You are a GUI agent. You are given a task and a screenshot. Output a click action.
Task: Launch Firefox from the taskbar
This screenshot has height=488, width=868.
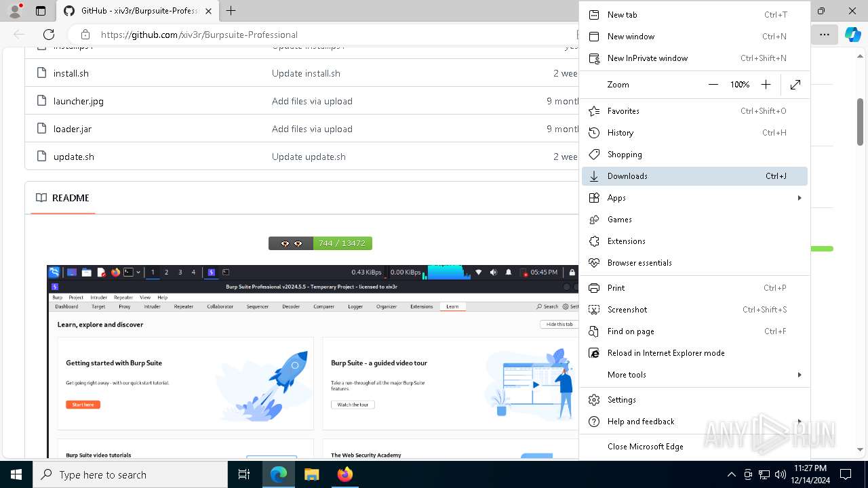pyautogui.click(x=344, y=474)
